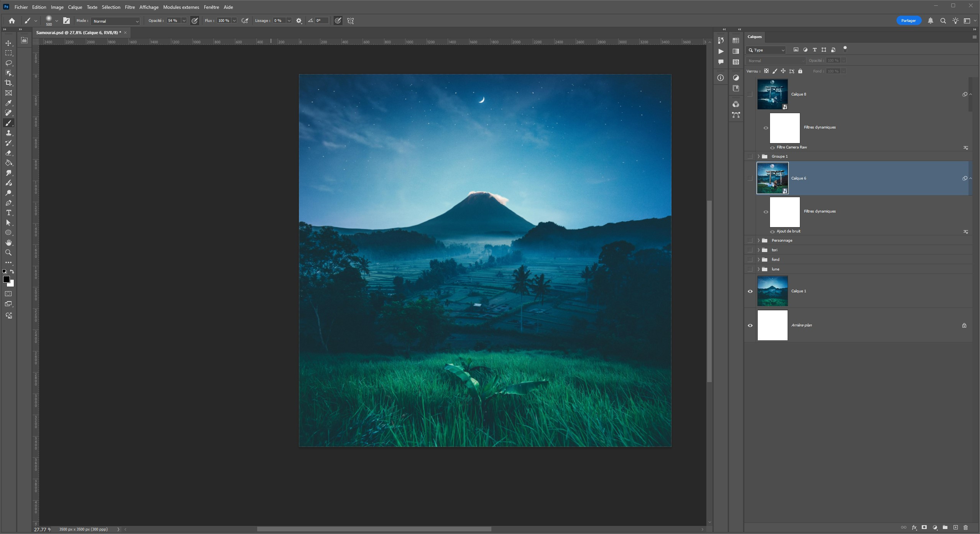Select the Lasso tool
Image resolution: width=980 pixels, height=534 pixels.
point(8,63)
